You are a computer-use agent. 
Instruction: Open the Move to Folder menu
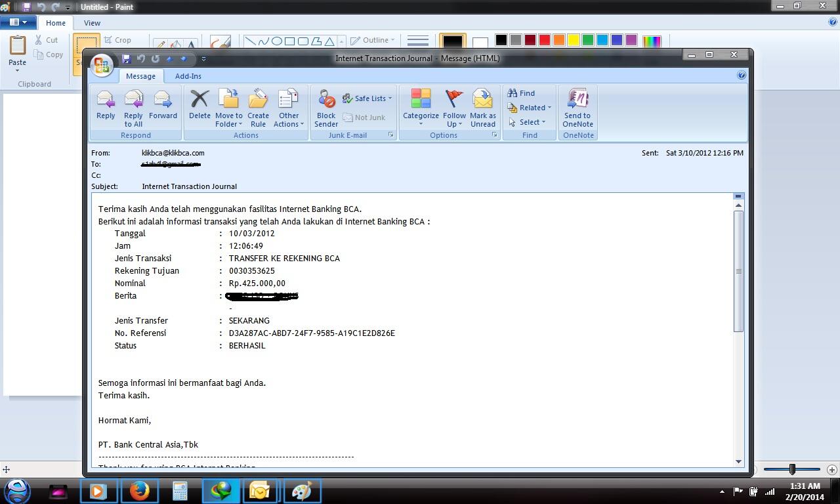(228, 108)
